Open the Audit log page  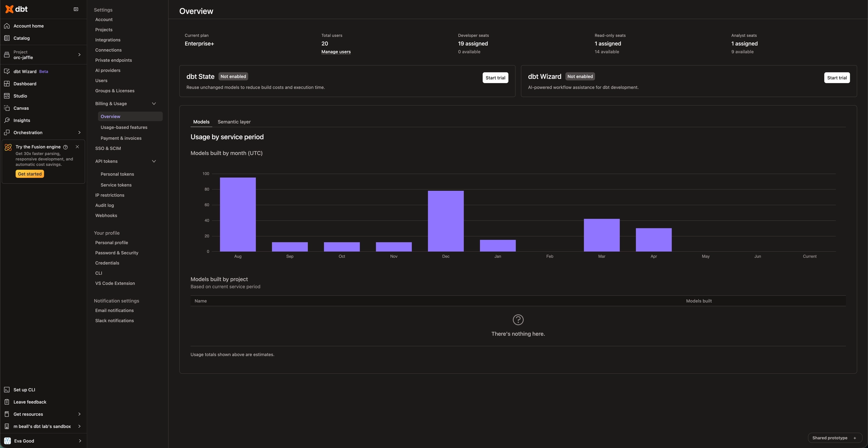pyautogui.click(x=105, y=206)
